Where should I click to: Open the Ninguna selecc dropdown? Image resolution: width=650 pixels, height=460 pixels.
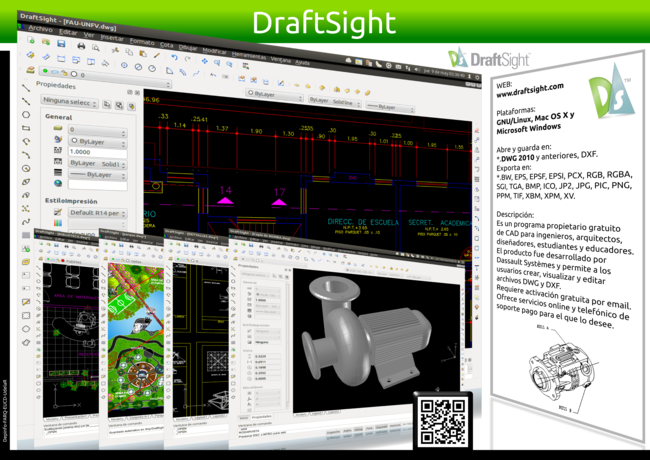coord(69,102)
